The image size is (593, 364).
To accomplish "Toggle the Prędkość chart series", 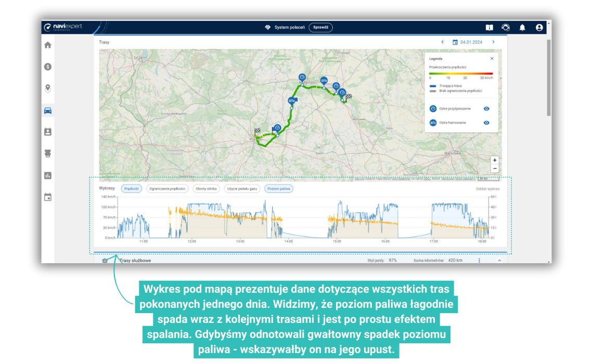I will 131,189.
